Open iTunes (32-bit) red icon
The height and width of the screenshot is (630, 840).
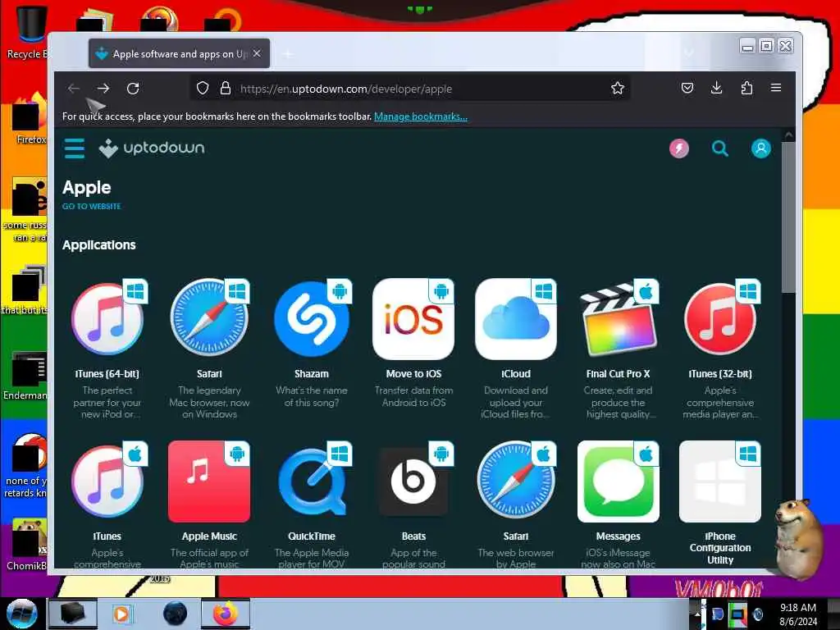720,319
